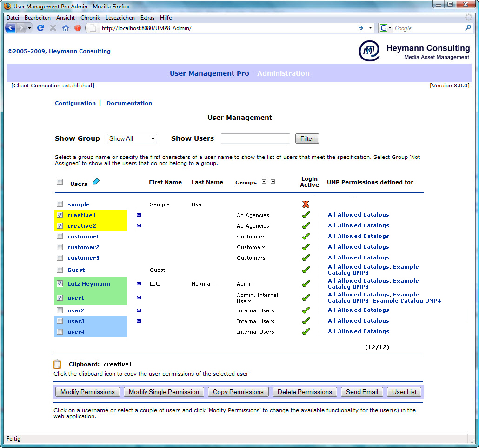Check the Guest checkbox

[x=60, y=270]
